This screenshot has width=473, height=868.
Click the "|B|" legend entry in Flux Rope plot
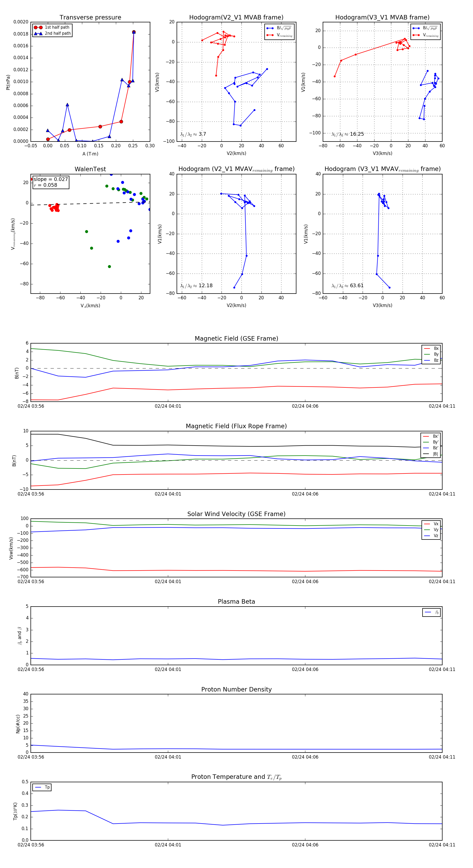(431, 454)
